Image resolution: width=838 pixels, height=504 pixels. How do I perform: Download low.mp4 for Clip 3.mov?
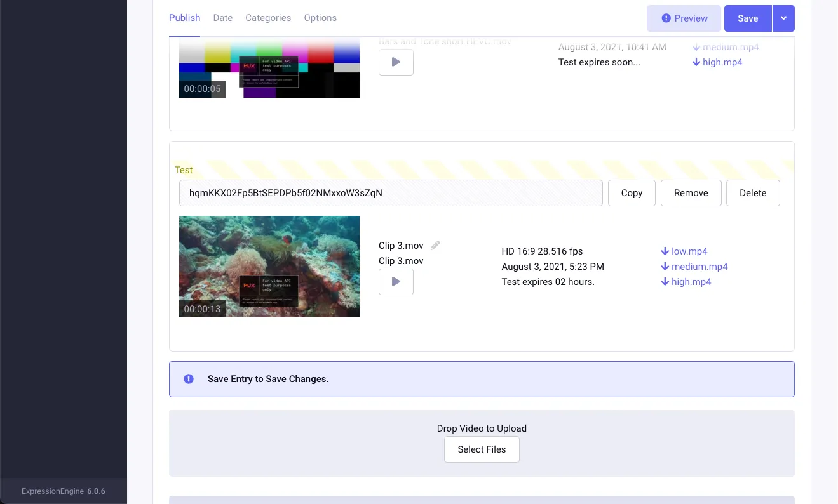[684, 251]
